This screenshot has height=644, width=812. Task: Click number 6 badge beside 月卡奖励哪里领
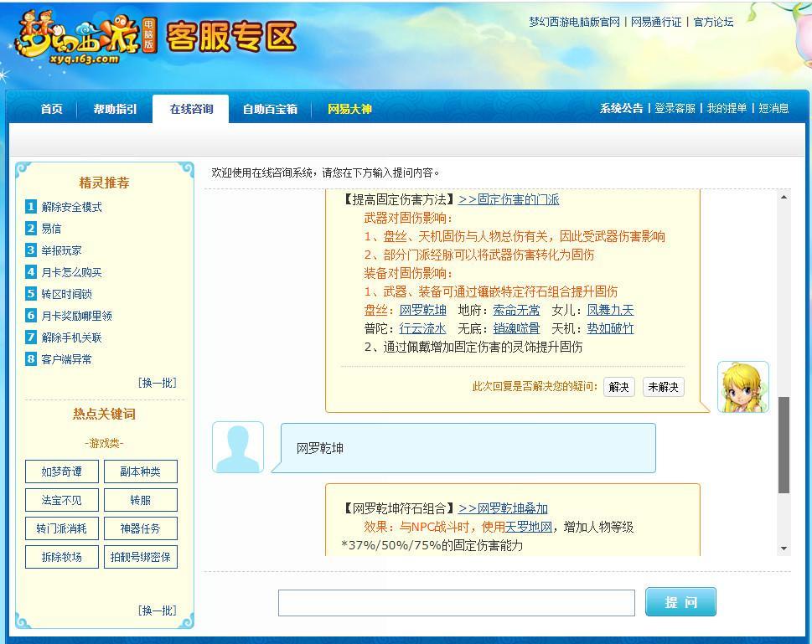click(31, 315)
